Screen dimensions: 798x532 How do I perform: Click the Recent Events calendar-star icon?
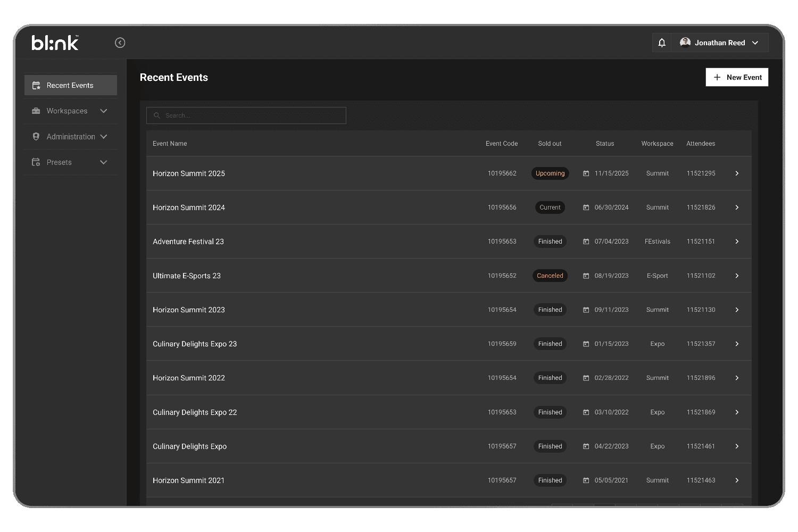coord(36,85)
